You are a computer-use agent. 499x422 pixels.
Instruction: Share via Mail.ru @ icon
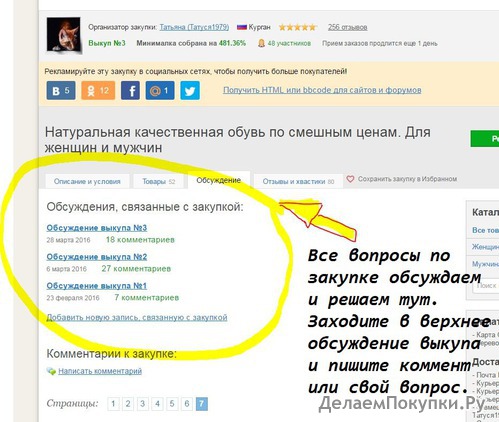pyautogui.click(x=160, y=90)
